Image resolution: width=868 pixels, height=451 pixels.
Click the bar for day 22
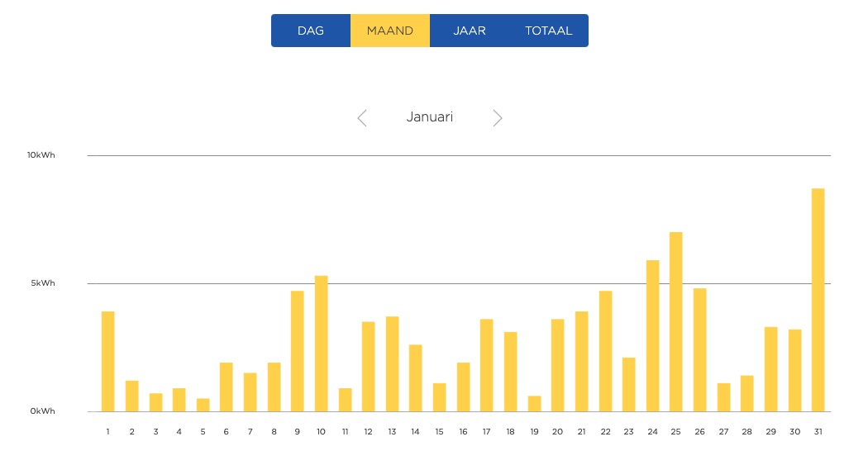(x=605, y=351)
